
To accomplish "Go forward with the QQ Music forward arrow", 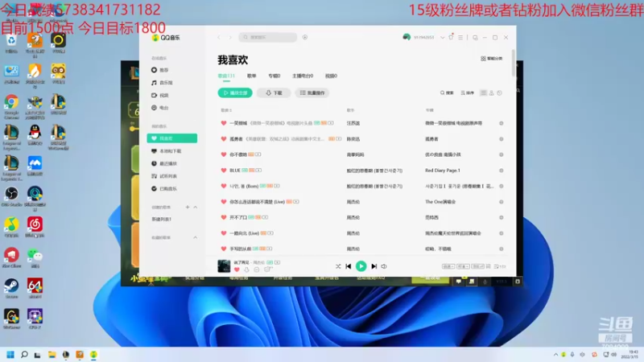I will point(230,37).
